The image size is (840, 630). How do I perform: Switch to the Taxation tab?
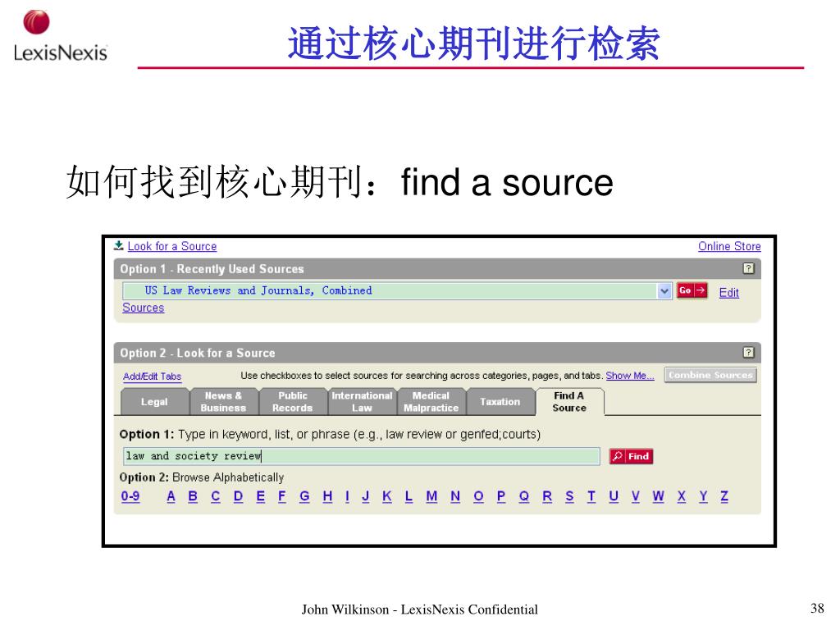[500, 402]
